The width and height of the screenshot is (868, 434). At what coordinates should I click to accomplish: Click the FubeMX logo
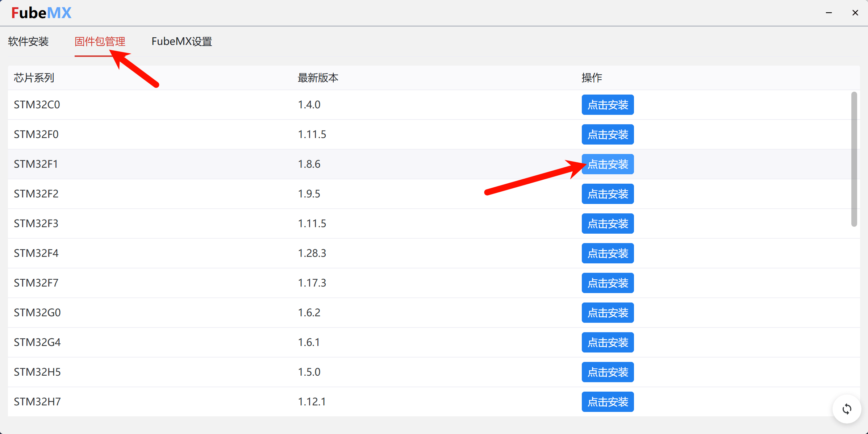(x=41, y=13)
